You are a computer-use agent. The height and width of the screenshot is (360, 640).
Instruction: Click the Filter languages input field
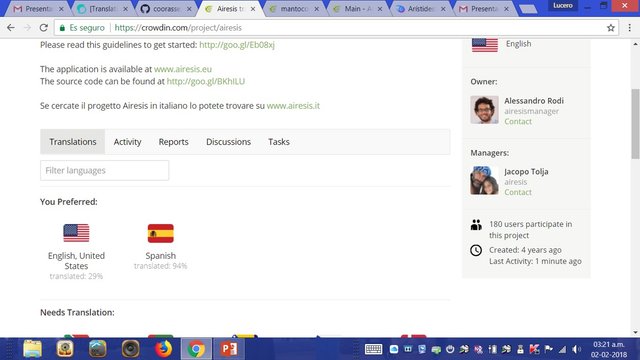(x=104, y=170)
